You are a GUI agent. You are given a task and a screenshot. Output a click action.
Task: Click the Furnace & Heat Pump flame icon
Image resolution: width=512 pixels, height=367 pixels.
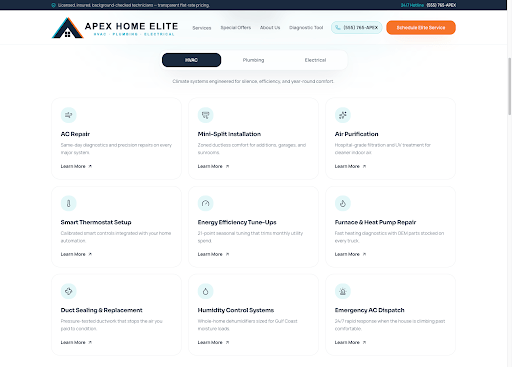(x=343, y=203)
